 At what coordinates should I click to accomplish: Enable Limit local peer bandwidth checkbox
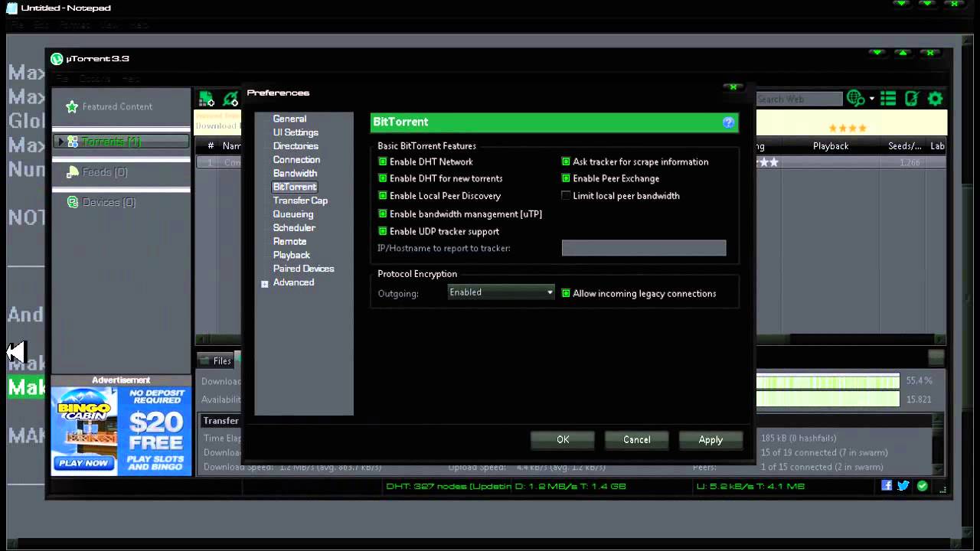pos(566,196)
